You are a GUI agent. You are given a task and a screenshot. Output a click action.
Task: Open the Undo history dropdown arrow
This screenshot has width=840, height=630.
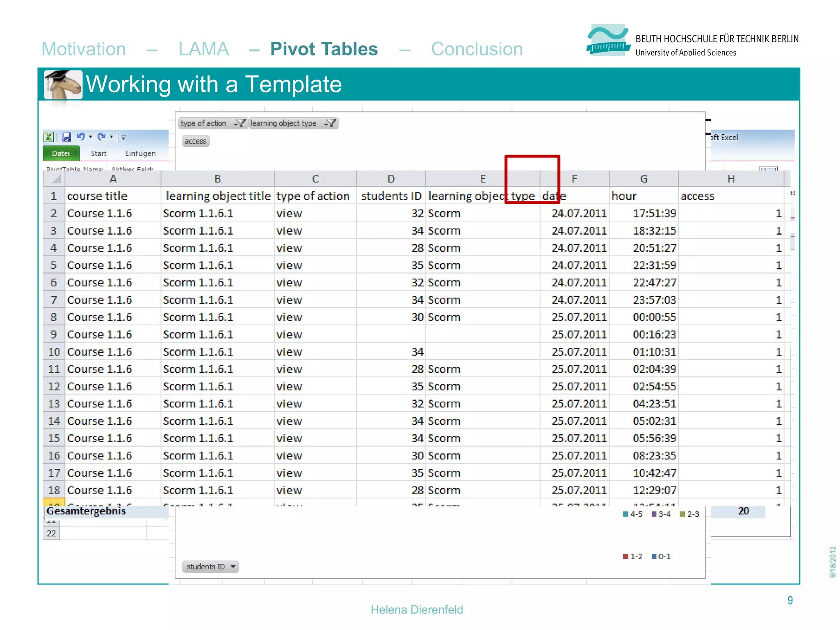[90, 137]
